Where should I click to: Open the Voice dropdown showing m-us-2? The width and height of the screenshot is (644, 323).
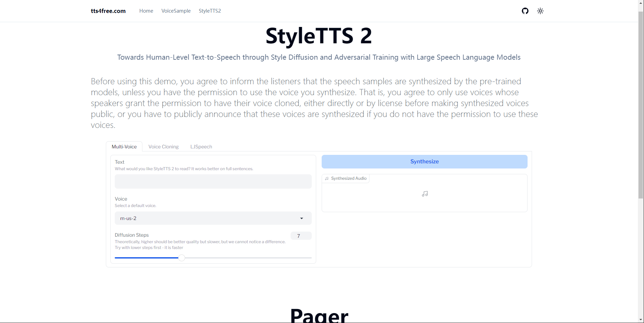pos(213,218)
